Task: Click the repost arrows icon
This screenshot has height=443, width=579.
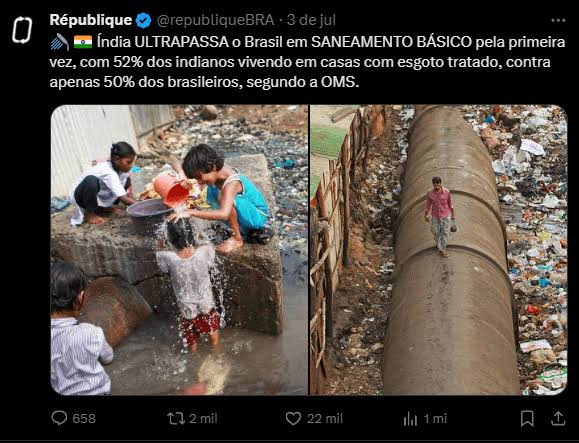Action: 176,419
